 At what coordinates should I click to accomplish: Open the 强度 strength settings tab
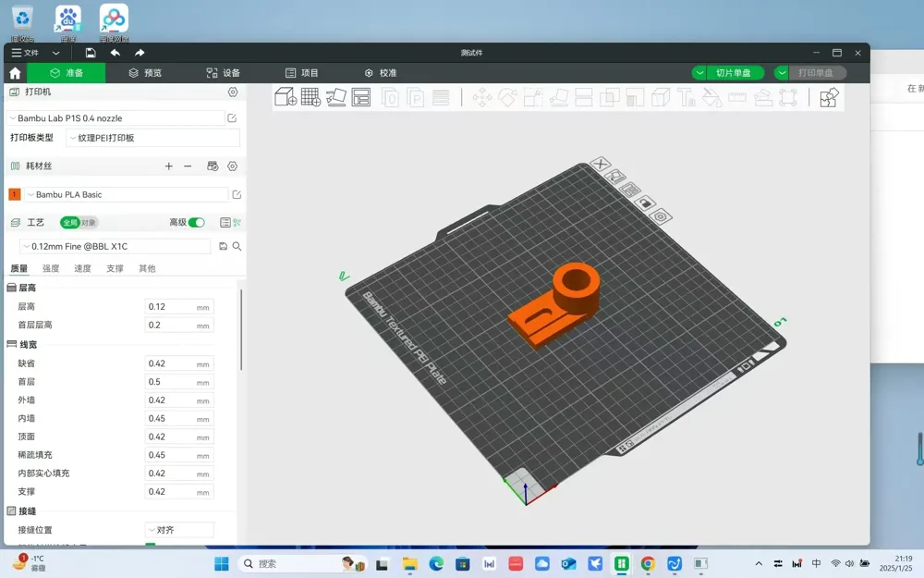[51, 268]
